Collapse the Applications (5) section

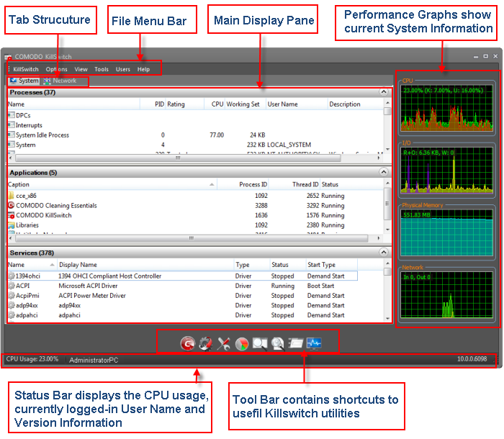pos(384,172)
